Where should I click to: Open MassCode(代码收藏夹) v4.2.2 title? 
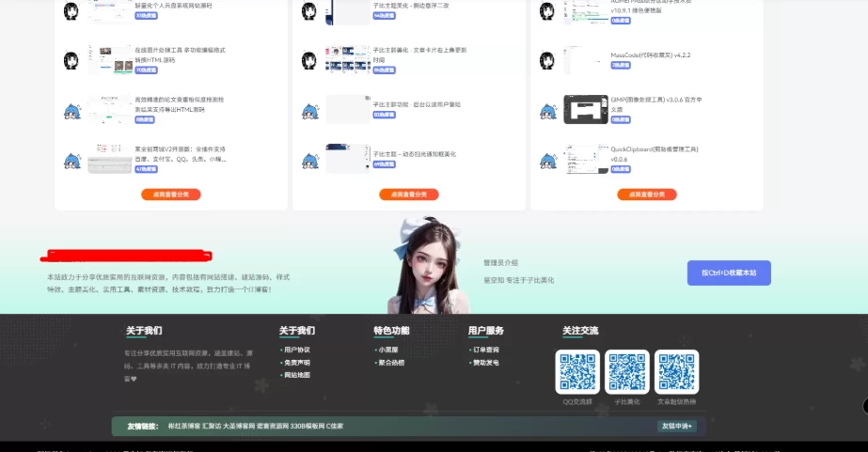point(651,55)
